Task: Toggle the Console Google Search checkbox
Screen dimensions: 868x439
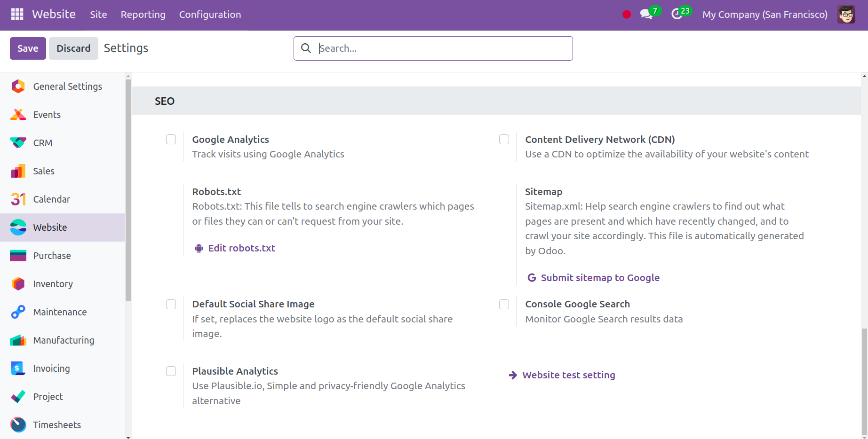Action: [504, 305]
